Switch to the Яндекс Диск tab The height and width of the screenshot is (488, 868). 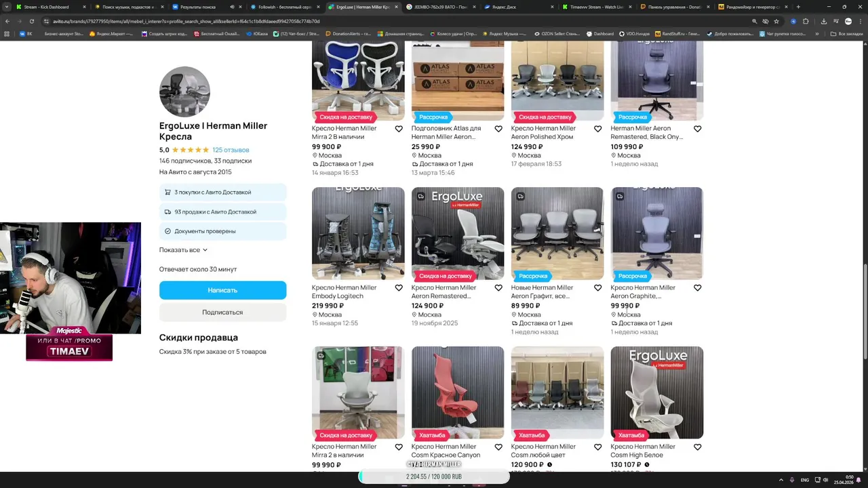click(x=519, y=7)
